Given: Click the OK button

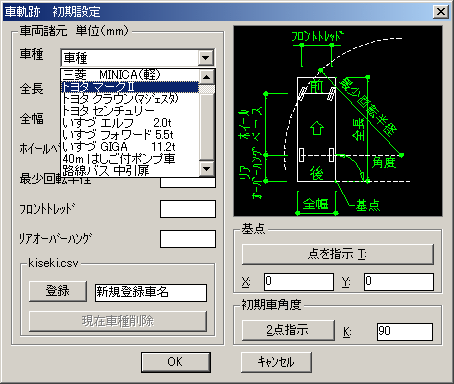Looking at the screenshot, I should [x=176, y=362].
